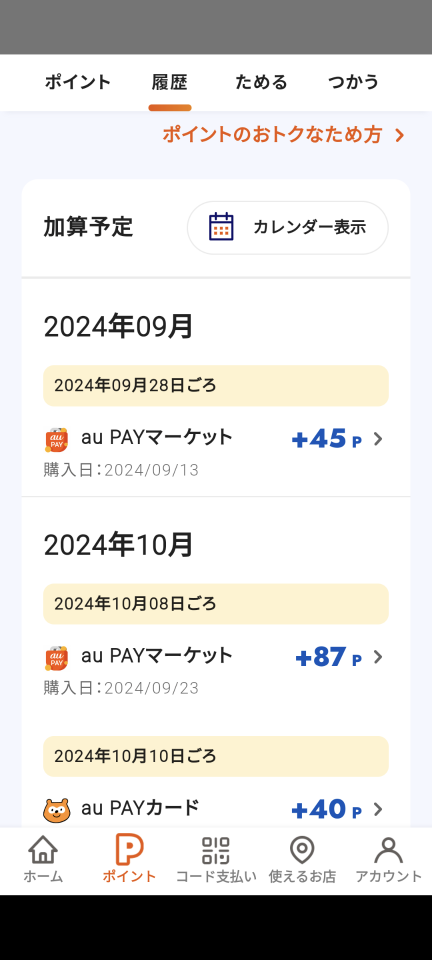
Task: Switch to the ポイント tab
Action: coord(78,82)
